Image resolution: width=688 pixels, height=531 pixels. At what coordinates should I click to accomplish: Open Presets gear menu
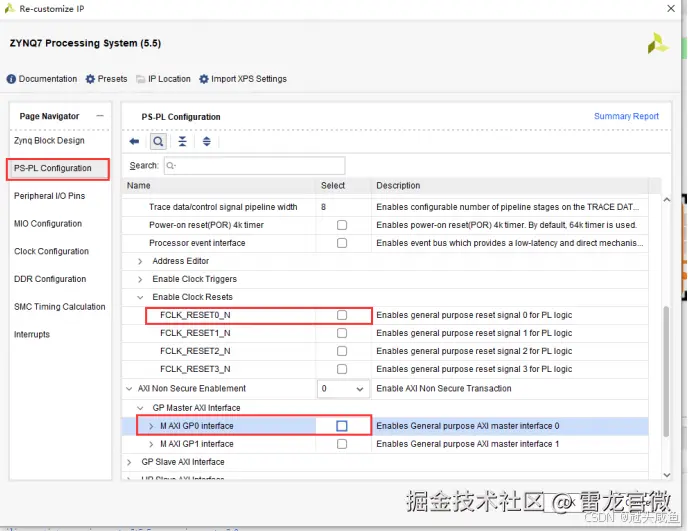[x=107, y=79]
